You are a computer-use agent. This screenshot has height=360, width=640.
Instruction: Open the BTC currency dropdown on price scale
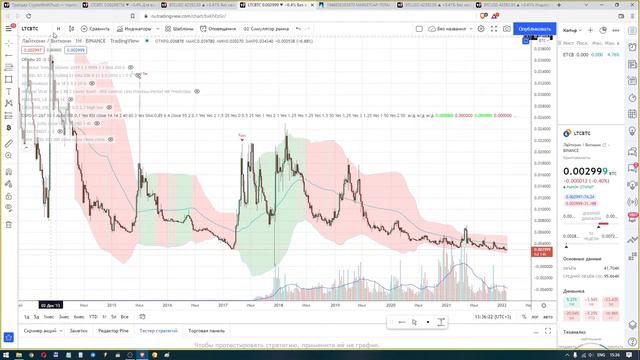pyautogui.click(x=544, y=41)
